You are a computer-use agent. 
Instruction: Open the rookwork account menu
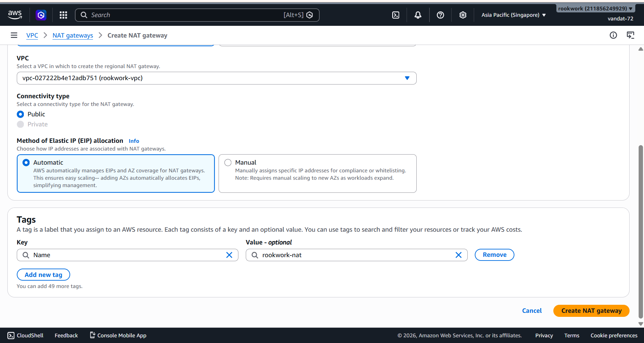595,9
